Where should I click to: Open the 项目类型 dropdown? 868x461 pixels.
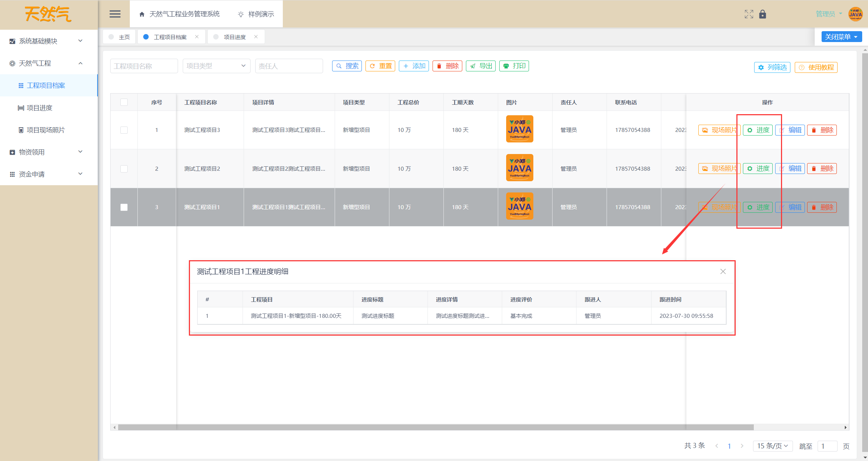pos(216,66)
